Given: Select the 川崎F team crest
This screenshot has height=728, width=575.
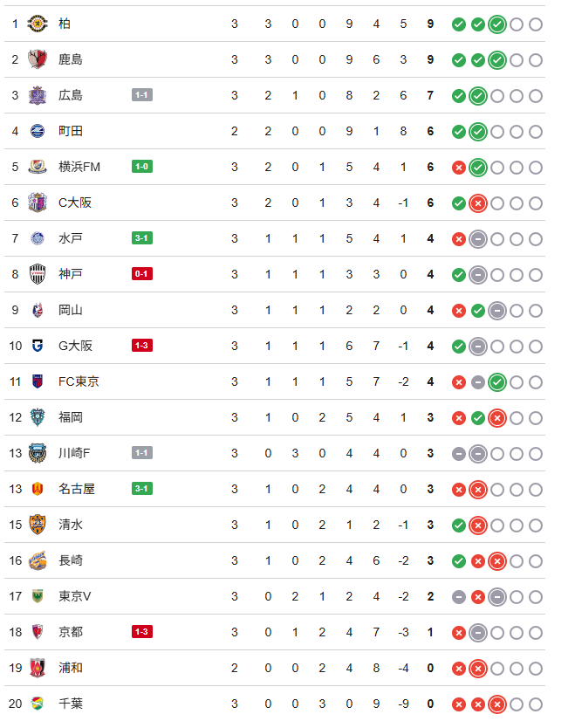Looking at the screenshot, I should click(x=38, y=453).
